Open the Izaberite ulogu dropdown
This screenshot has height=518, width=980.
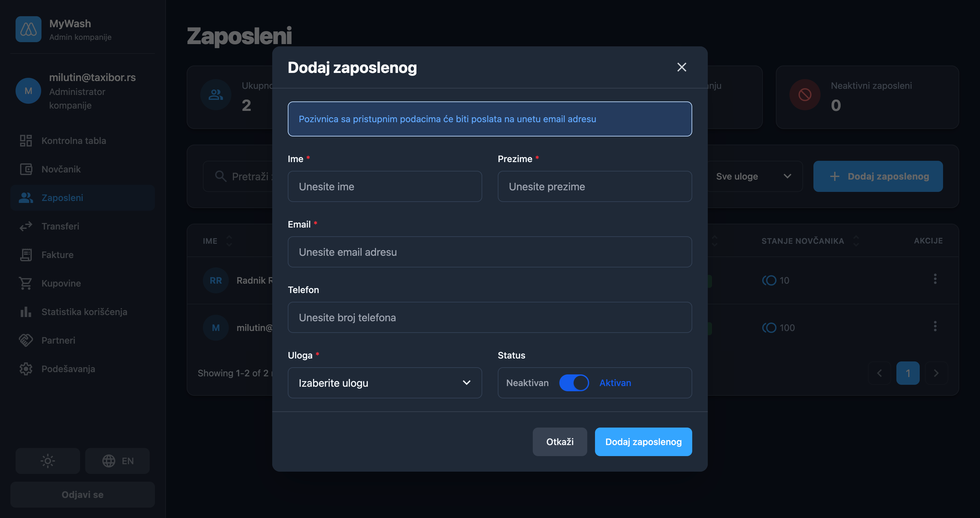pos(385,383)
